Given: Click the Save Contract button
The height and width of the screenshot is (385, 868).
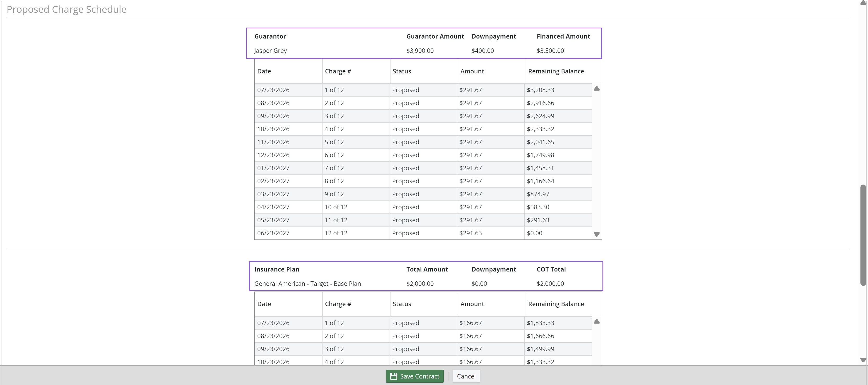Looking at the screenshot, I should (415, 376).
